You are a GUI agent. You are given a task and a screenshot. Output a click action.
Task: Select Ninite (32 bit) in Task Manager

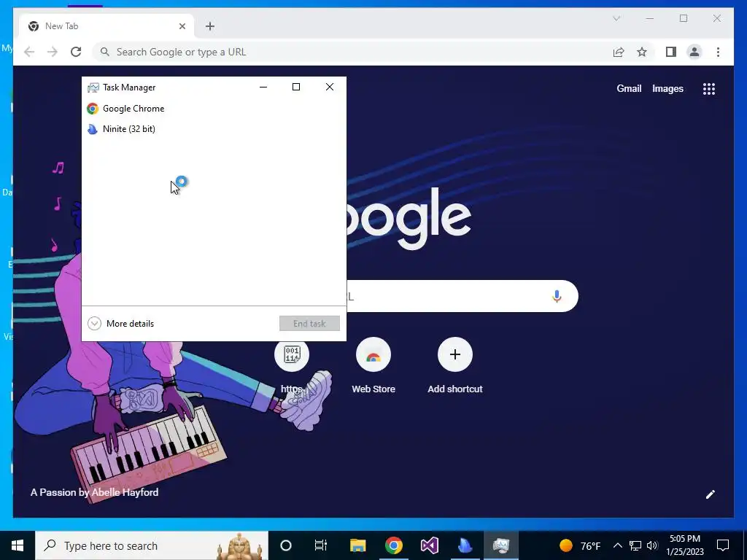click(214, 129)
